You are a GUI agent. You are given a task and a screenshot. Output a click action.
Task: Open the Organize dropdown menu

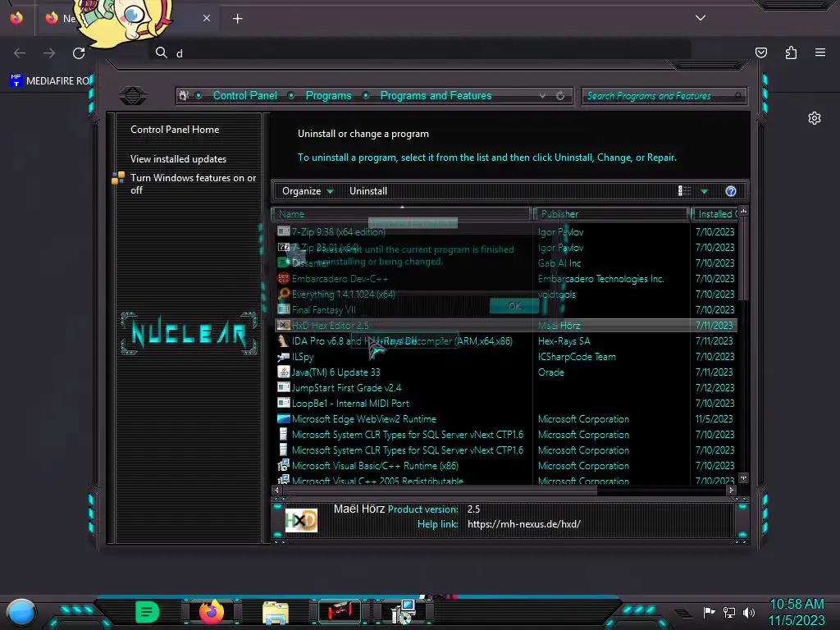308,191
